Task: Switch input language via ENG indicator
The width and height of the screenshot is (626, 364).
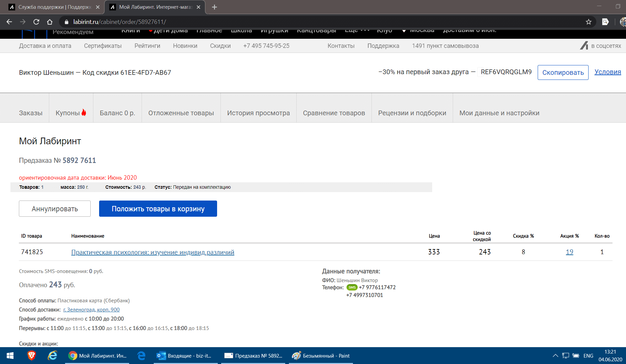Action: (588, 356)
